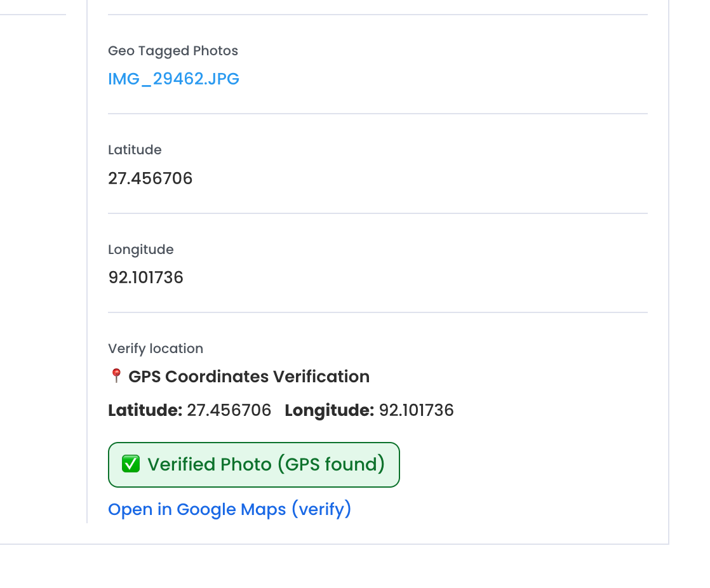710x588 pixels.
Task: Click the gray 'Longitude' field label
Action: [x=140, y=250]
